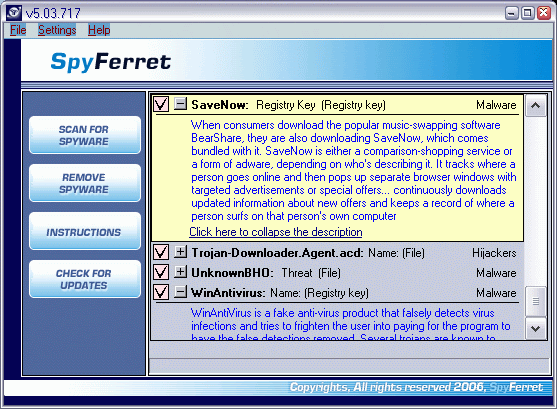This screenshot has height=409, width=557.
Task: Click the Remove Spyware button
Action: coord(85,183)
